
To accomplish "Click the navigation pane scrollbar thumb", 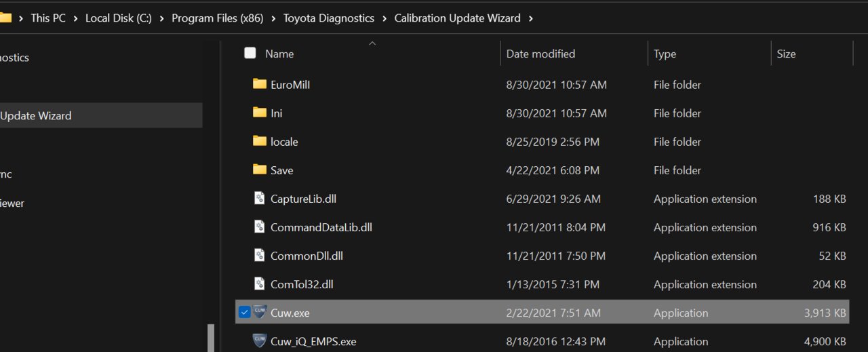I will tap(211, 338).
